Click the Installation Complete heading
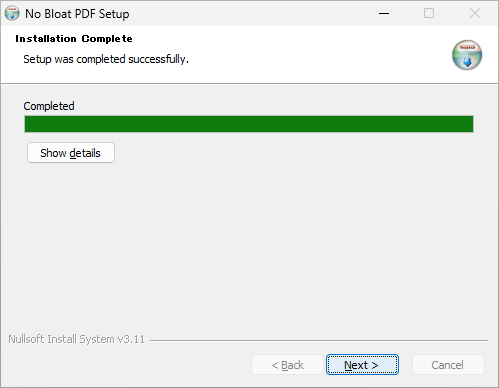The height and width of the screenshot is (388, 499). click(74, 39)
